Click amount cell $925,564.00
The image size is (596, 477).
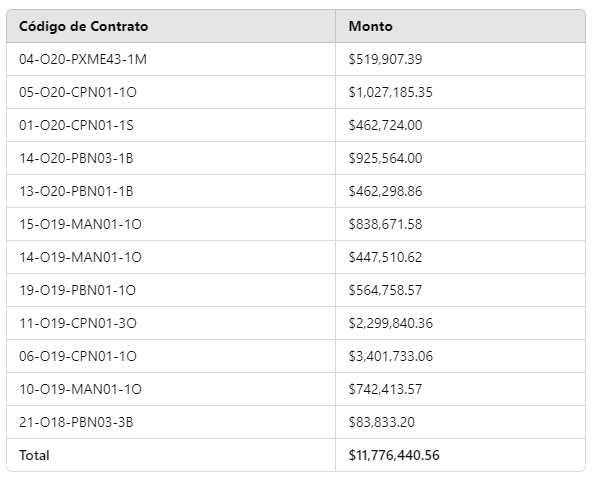(385, 158)
